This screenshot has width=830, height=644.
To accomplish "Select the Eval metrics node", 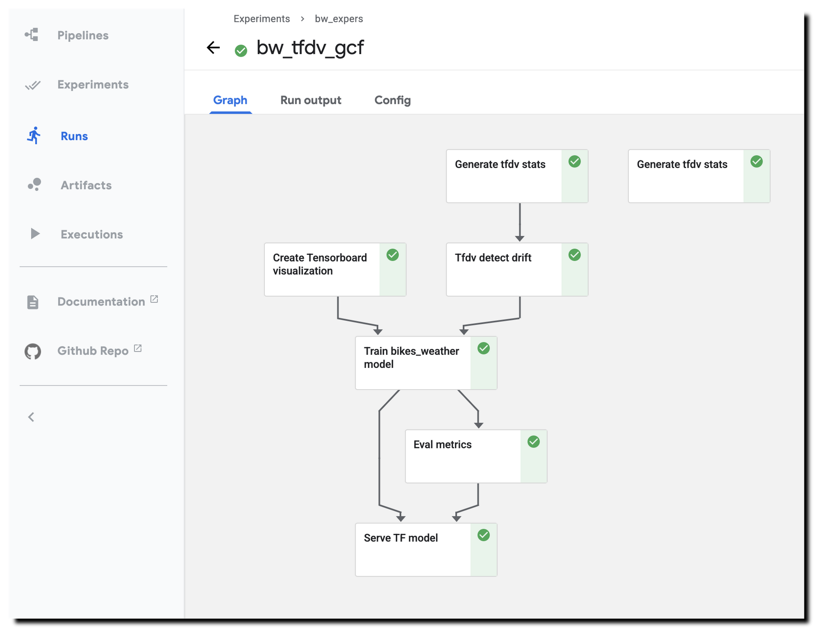I will click(476, 456).
